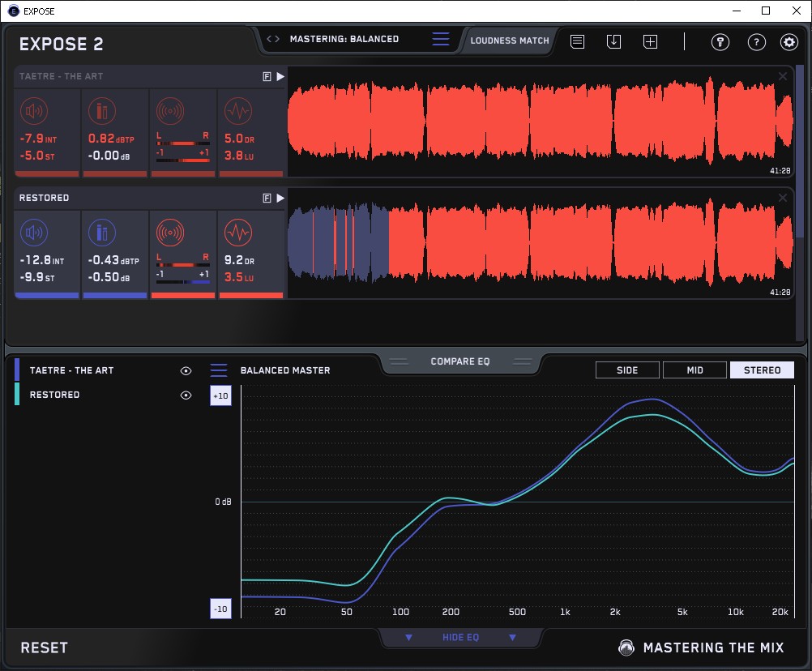
Task: Play the Restored track
Action: point(280,198)
